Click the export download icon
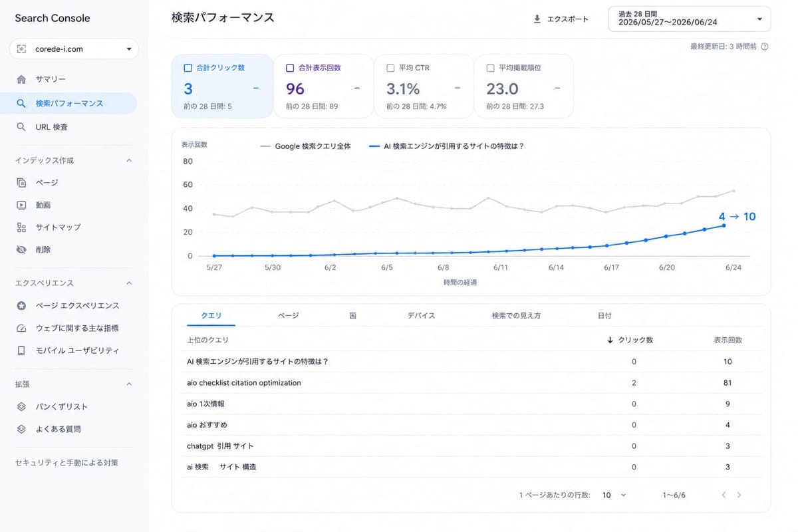The image size is (798, 532). coord(537,19)
